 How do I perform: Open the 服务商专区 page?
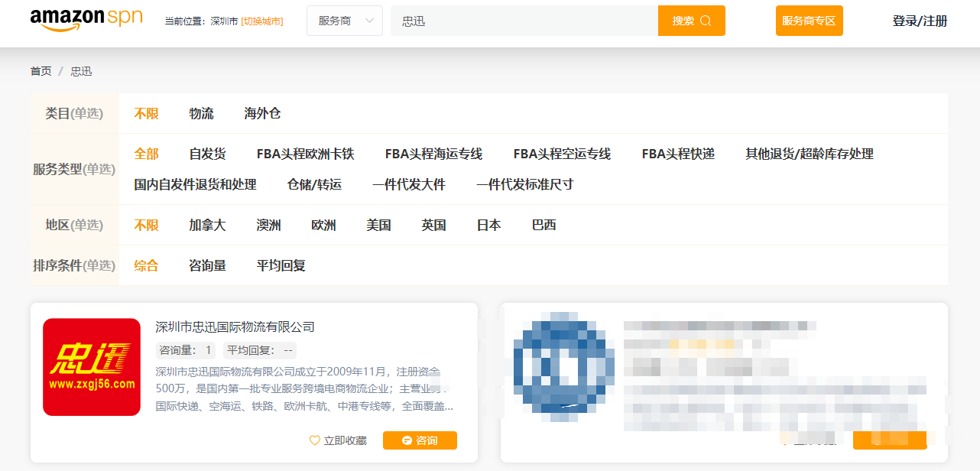(x=809, y=21)
